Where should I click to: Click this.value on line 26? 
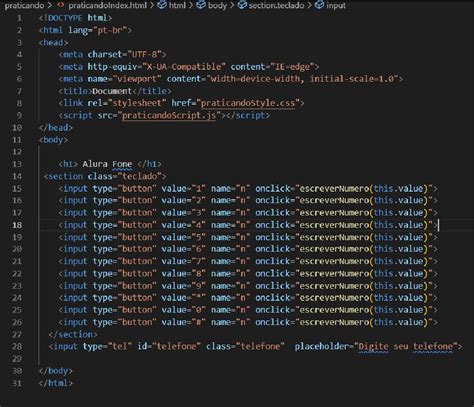pyautogui.click(x=398, y=322)
